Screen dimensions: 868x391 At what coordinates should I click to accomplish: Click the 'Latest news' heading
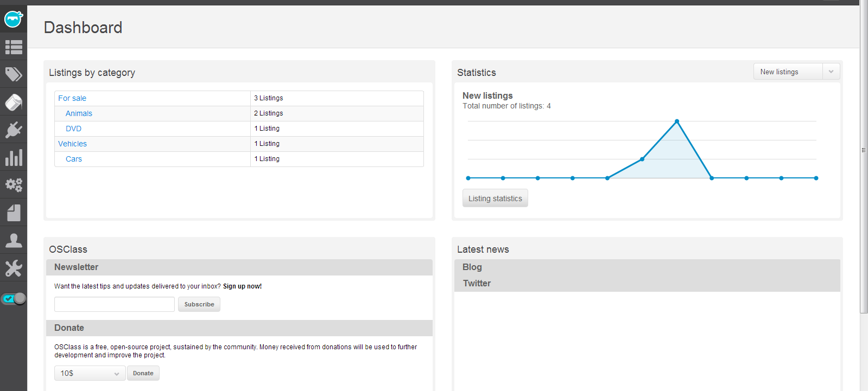click(483, 249)
